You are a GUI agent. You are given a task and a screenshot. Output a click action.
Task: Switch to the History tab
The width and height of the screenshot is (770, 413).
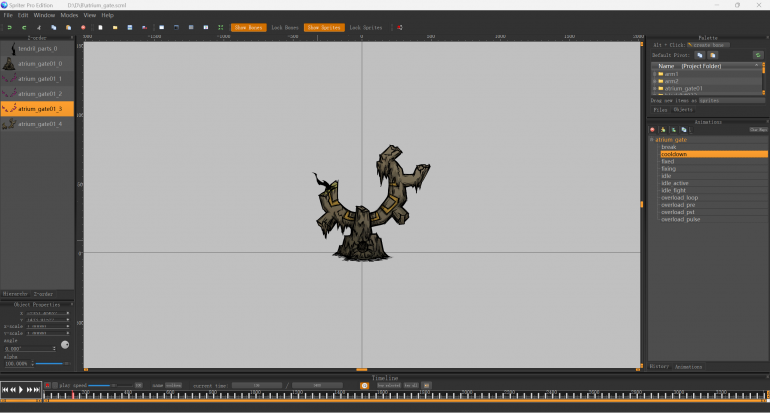660,366
